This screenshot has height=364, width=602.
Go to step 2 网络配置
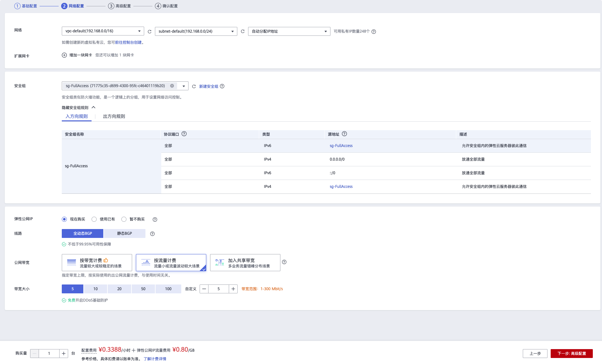(x=73, y=6)
